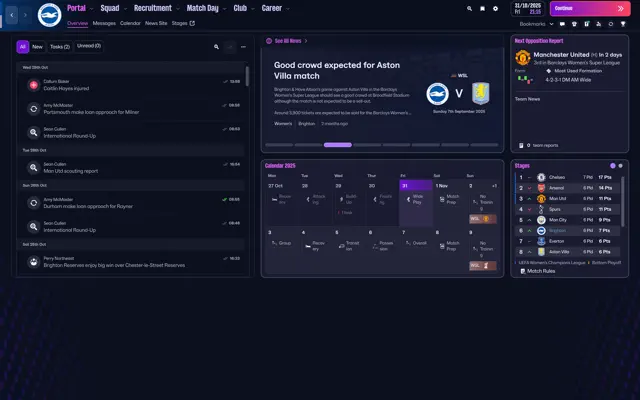Select the Tasks (2) inbox filter
The width and height of the screenshot is (640, 400).
click(60, 47)
